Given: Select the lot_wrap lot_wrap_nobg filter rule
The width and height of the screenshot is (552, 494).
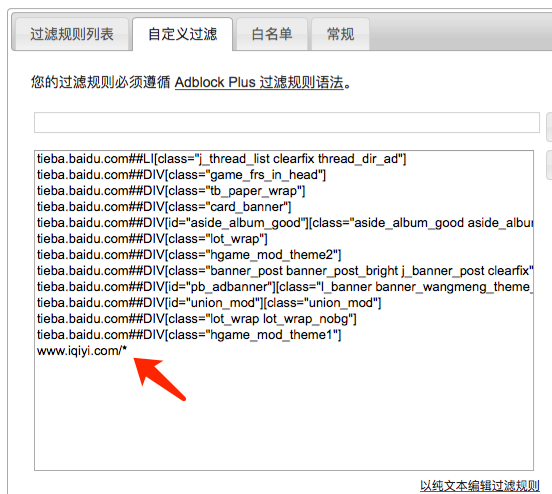Looking at the screenshot, I should [196, 319].
